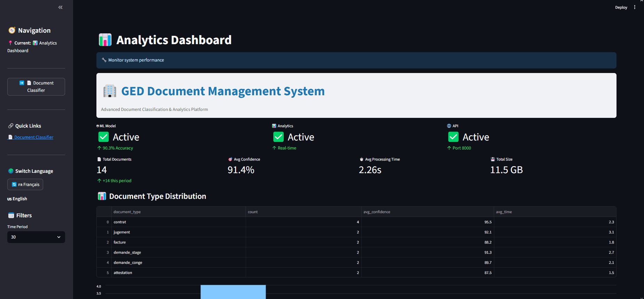Image resolution: width=644 pixels, height=299 pixels.
Task: Open the three-dot main menu
Action: (x=635, y=7)
